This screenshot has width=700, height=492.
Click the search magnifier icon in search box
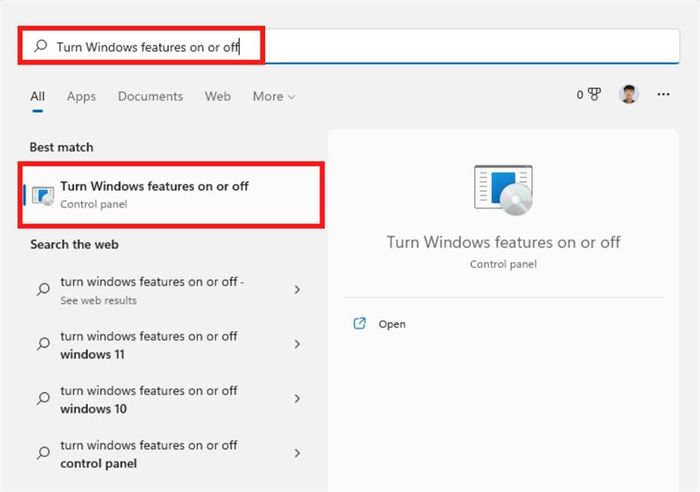tap(41, 46)
